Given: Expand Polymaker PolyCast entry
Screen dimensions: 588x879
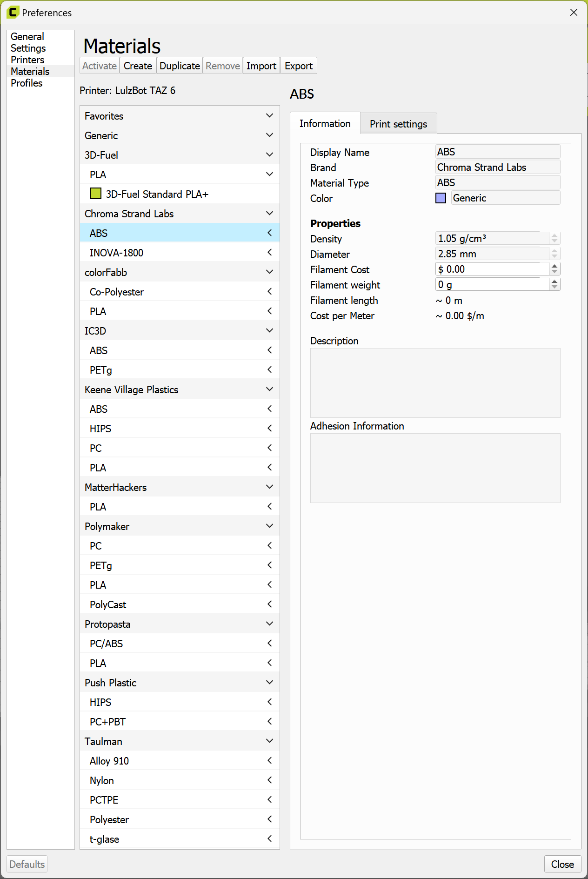Looking at the screenshot, I should tap(269, 604).
